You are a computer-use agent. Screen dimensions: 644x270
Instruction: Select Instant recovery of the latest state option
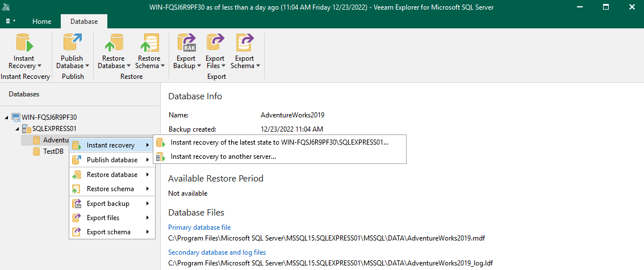click(279, 143)
